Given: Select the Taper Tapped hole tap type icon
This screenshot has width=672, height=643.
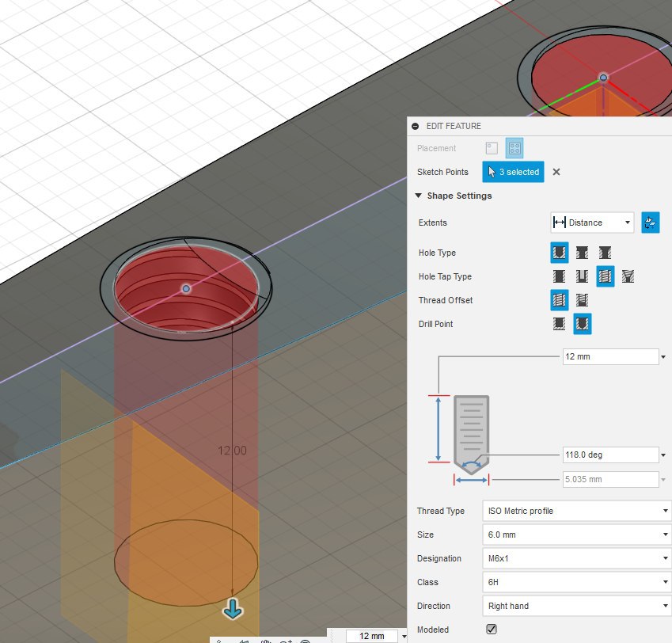Looking at the screenshot, I should point(628,276).
